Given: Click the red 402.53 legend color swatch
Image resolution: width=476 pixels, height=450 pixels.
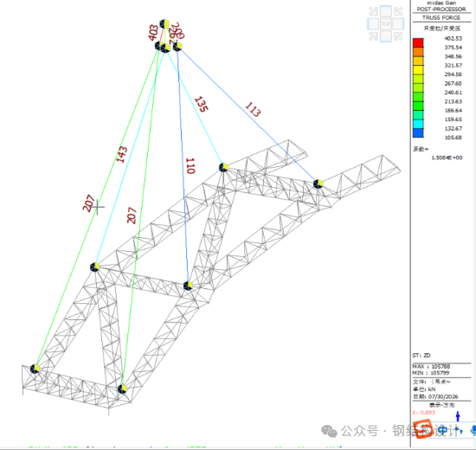Looking at the screenshot, I should click(418, 42).
